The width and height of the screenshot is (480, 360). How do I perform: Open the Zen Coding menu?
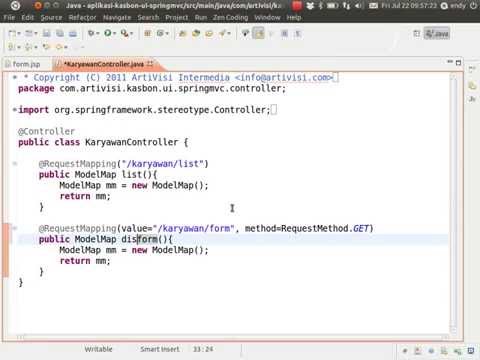[231, 17]
